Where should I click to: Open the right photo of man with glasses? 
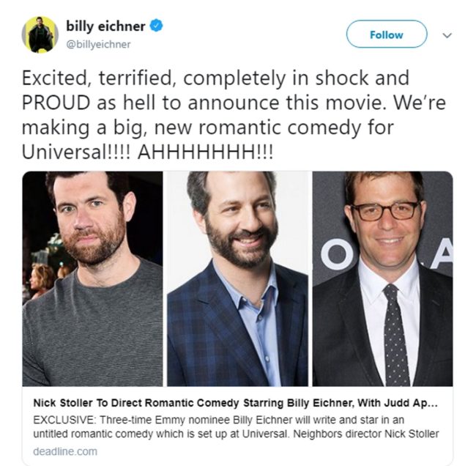(382, 278)
